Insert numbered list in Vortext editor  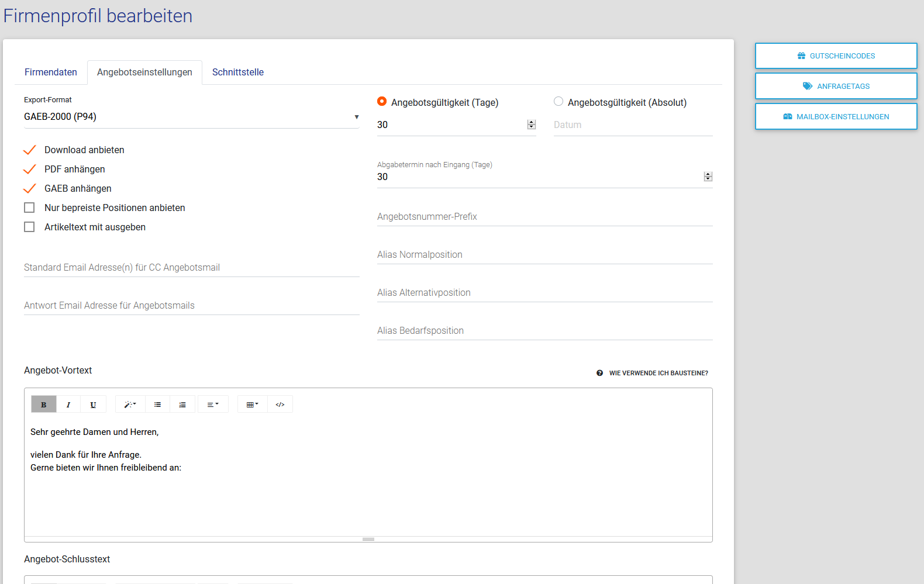[x=182, y=405]
